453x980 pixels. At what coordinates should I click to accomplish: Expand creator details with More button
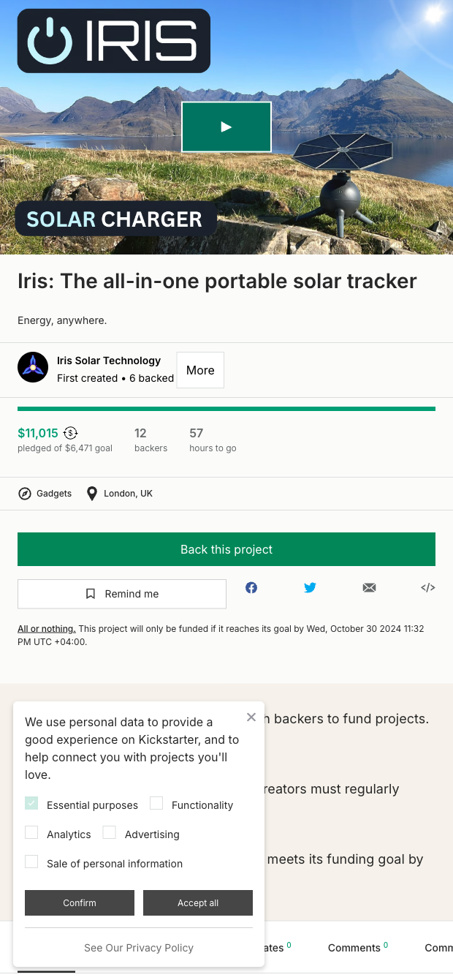coord(200,370)
